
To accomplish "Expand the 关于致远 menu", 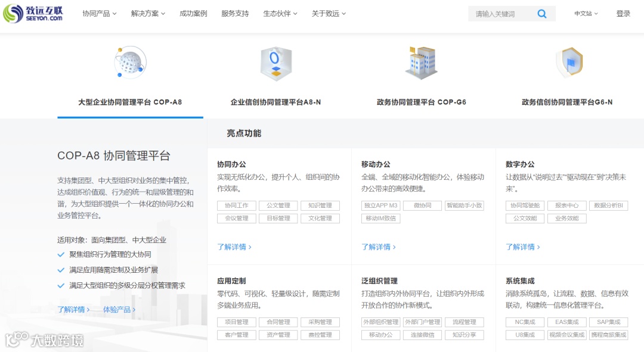I will [x=329, y=14].
